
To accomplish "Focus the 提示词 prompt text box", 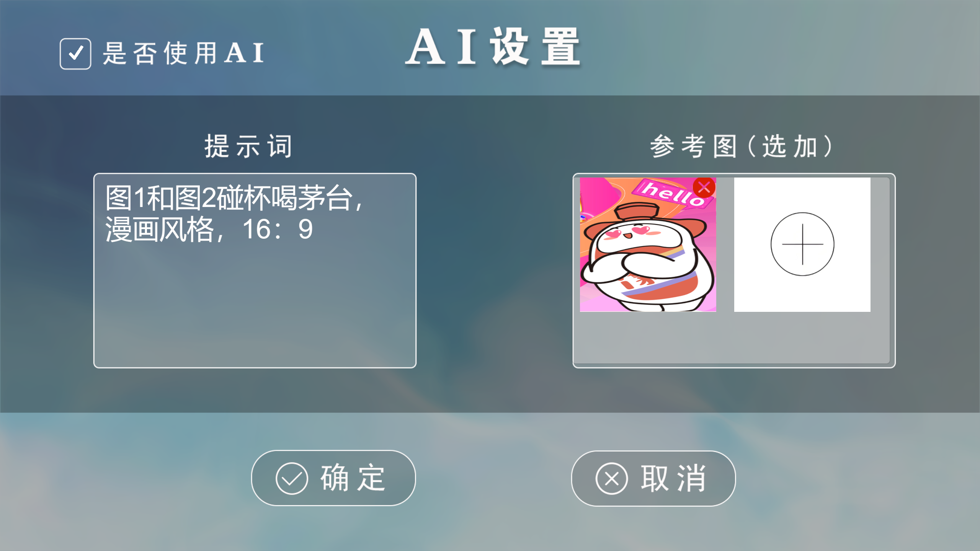I will 255,271.
